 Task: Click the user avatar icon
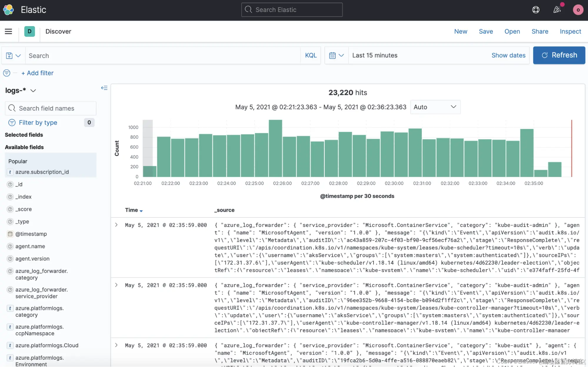coord(578,10)
